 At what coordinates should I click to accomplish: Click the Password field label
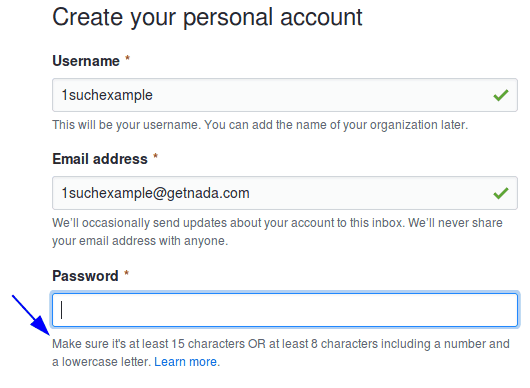(x=85, y=276)
